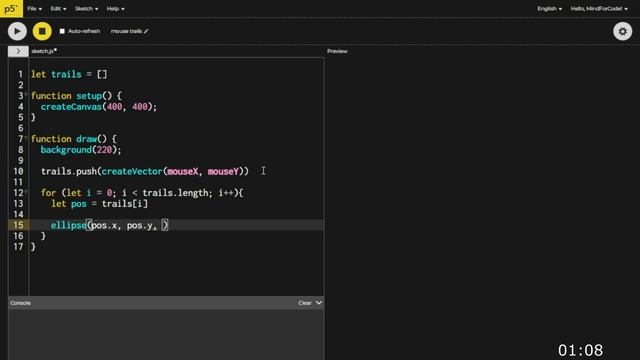Open the File menu
Viewport: 640px width, 360px height.
pos(34,9)
